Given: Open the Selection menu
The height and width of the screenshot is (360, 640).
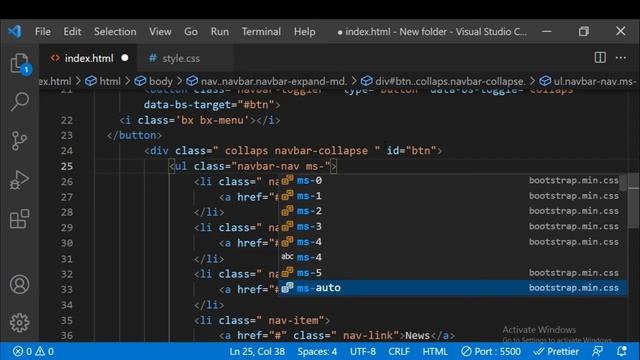Looking at the screenshot, I should (x=115, y=31).
